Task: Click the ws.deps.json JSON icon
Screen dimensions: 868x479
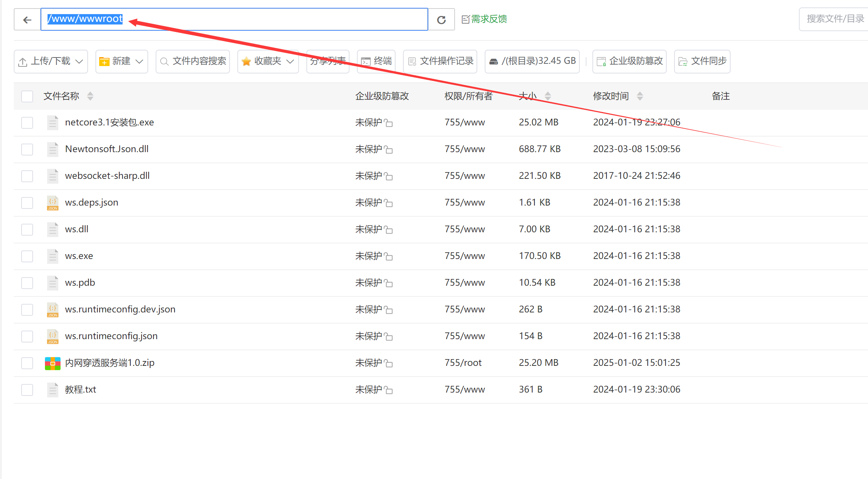Action: pos(53,203)
